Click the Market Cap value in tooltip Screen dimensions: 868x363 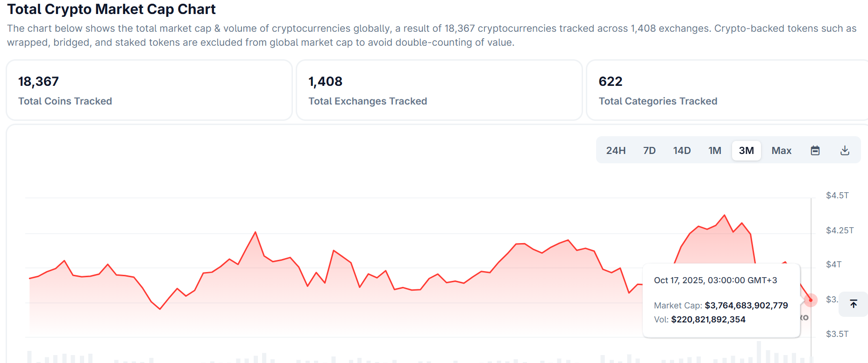coord(746,306)
